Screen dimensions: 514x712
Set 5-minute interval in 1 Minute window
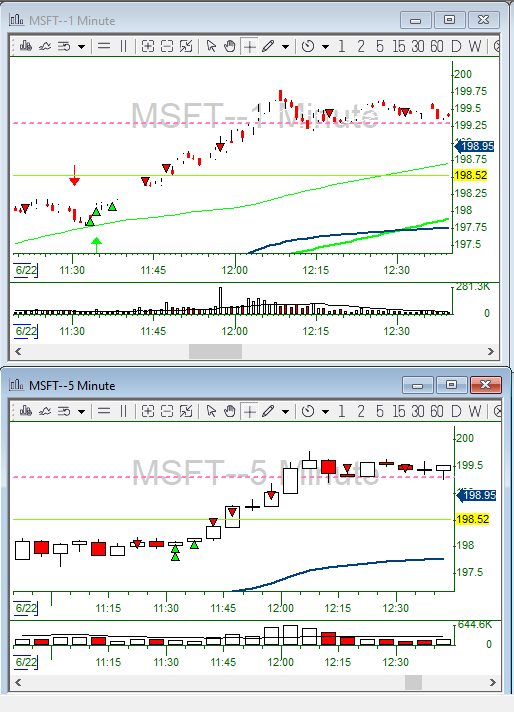click(x=380, y=46)
